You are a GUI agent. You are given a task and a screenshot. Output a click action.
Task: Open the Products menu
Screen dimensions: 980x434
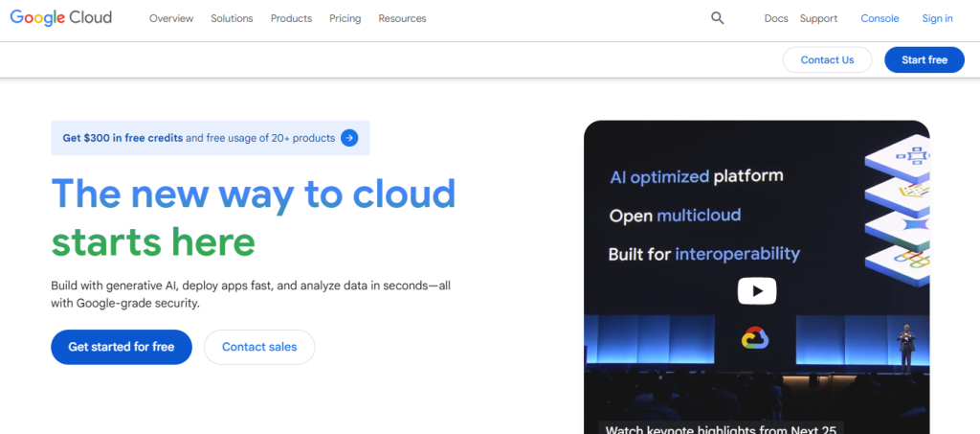click(x=291, y=19)
